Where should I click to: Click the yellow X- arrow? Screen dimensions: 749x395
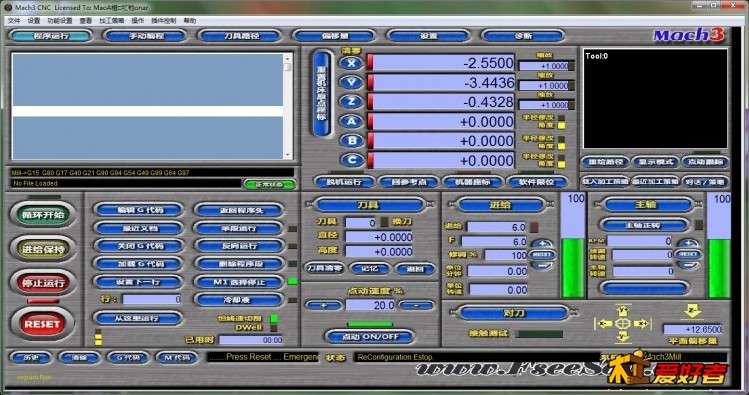tap(604, 324)
